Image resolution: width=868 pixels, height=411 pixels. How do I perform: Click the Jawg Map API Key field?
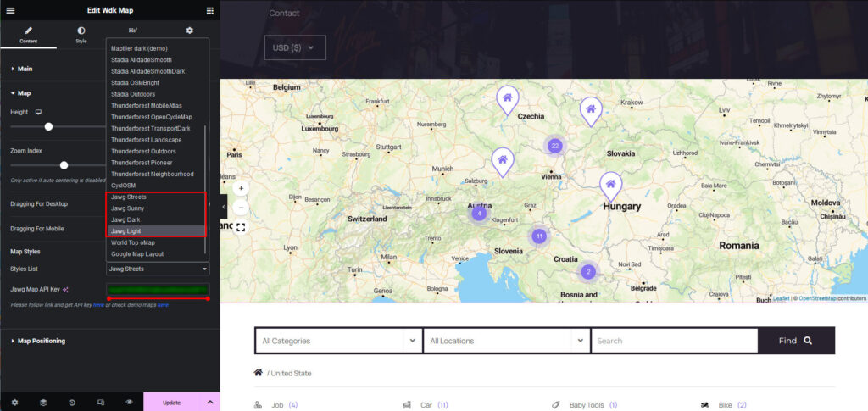158,289
